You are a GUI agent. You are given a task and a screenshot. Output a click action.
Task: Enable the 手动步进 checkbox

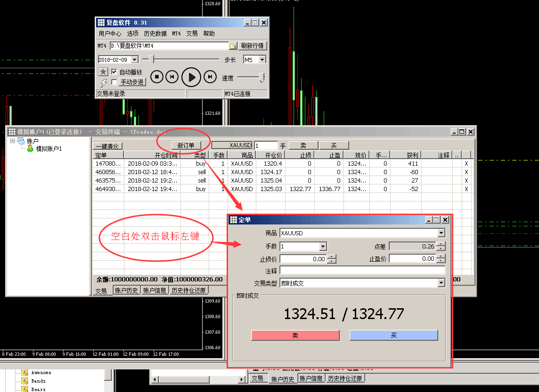[x=114, y=82]
